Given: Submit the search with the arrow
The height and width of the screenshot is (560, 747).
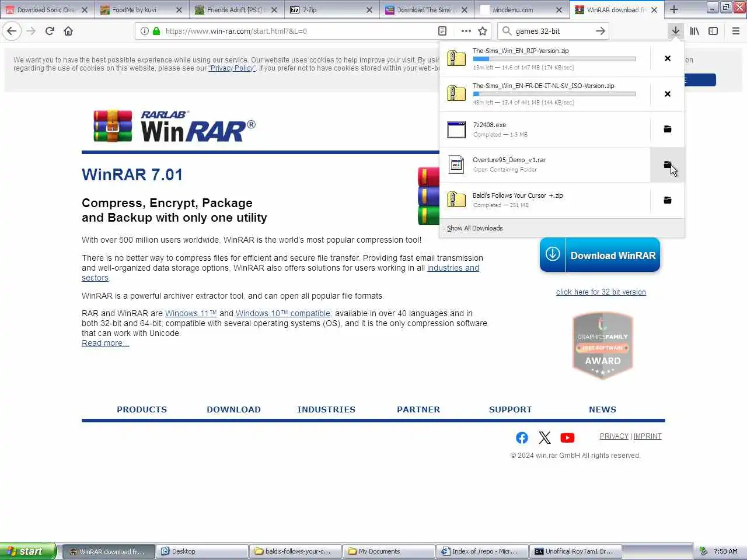Looking at the screenshot, I should click(600, 31).
